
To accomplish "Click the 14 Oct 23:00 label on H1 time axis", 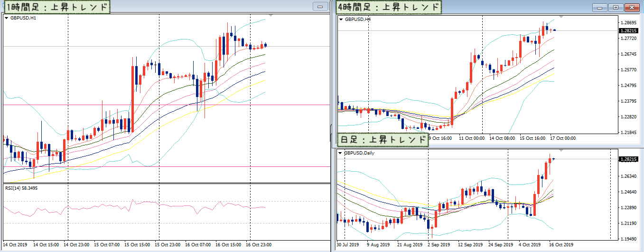I will pyautogui.click(x=76, y=245).
